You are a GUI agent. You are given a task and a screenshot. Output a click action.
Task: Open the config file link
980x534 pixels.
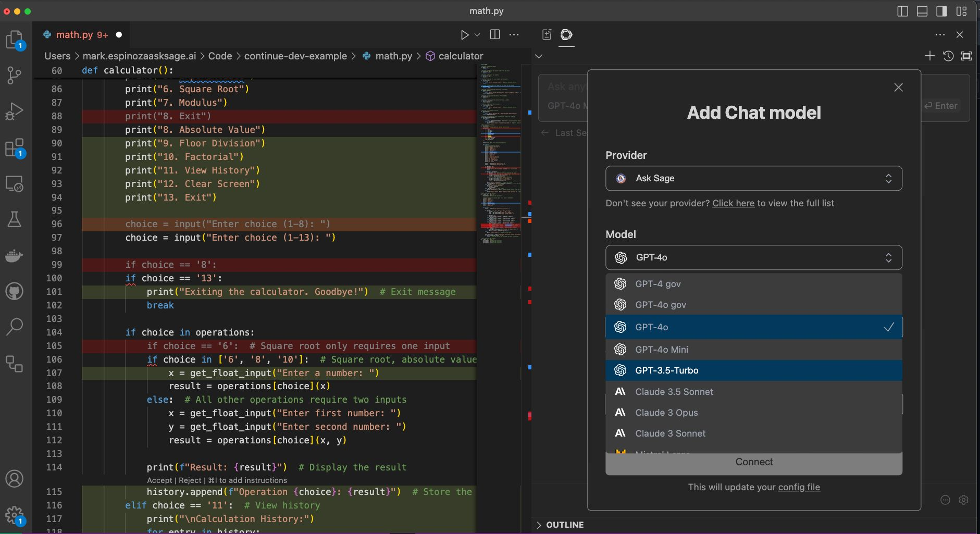tap(799, 487)
